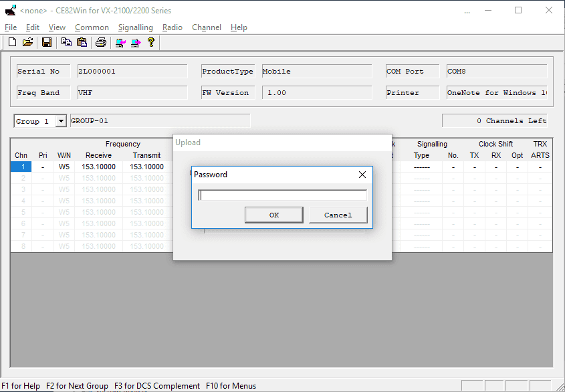The image size is (565, 392).
Task: Click the upload to radio icon
Action: [136, 42]
